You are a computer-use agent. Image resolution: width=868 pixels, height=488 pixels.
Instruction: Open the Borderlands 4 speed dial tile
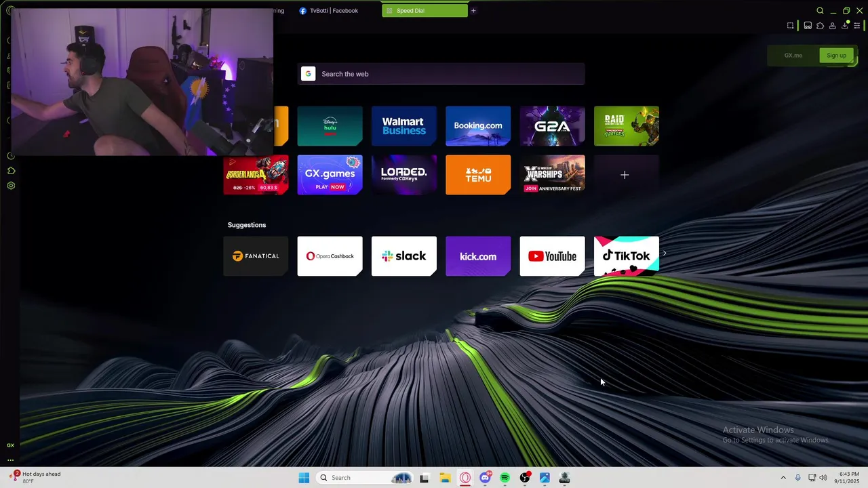click(256, 175)
